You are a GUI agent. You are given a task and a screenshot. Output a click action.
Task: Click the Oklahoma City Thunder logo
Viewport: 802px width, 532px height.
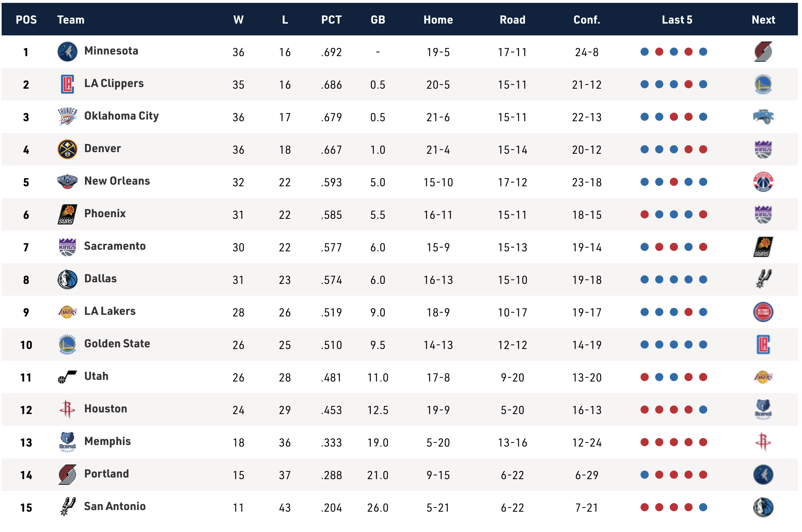click(68, 117)
